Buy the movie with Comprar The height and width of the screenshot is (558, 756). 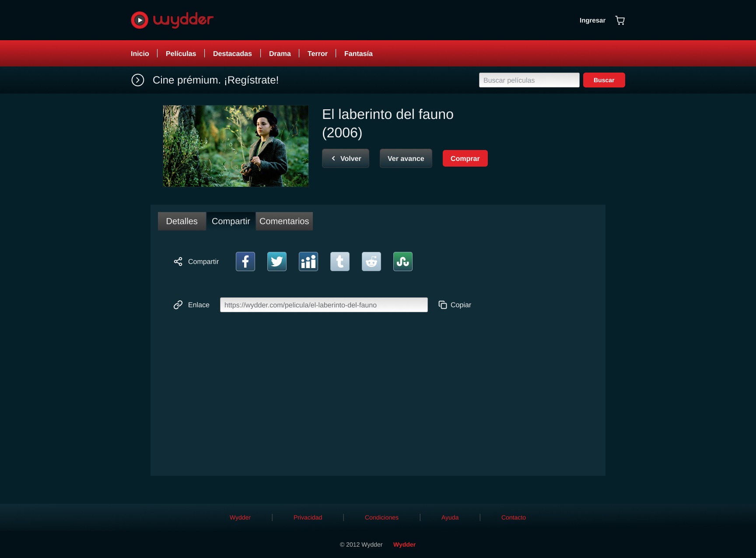pyautogui.click(x=465, y=158)
